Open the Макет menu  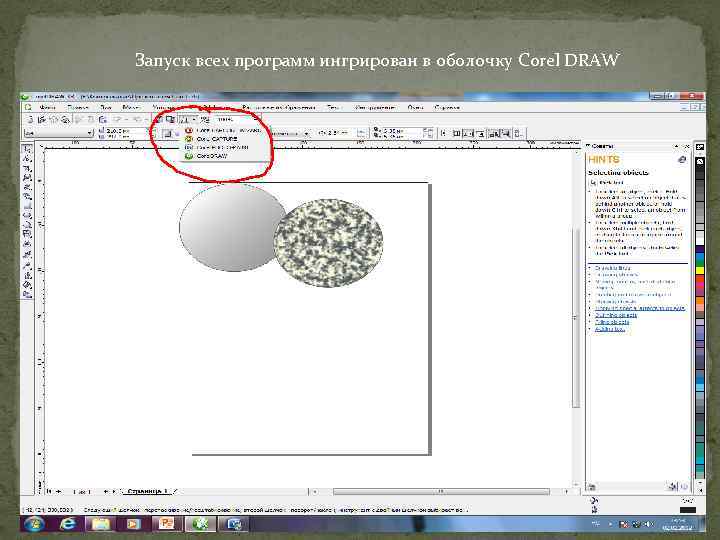click(131, 107)
